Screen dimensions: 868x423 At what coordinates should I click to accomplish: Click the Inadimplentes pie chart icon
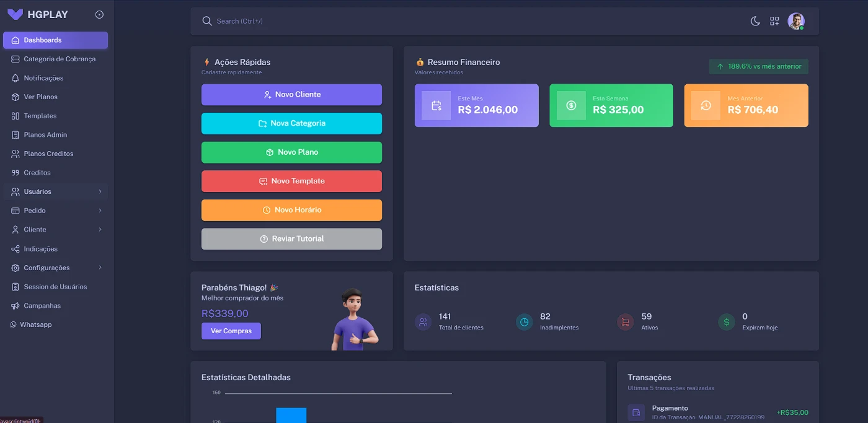[524, 322]
